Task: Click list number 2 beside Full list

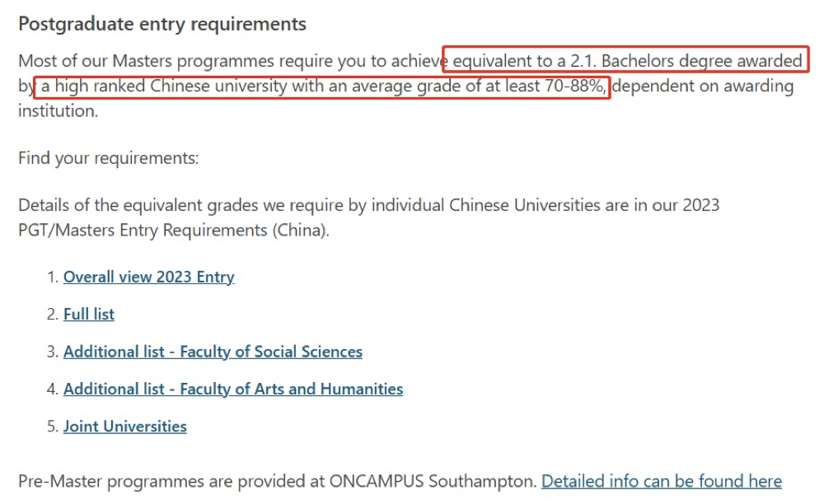Action: [x=52, y=314]
